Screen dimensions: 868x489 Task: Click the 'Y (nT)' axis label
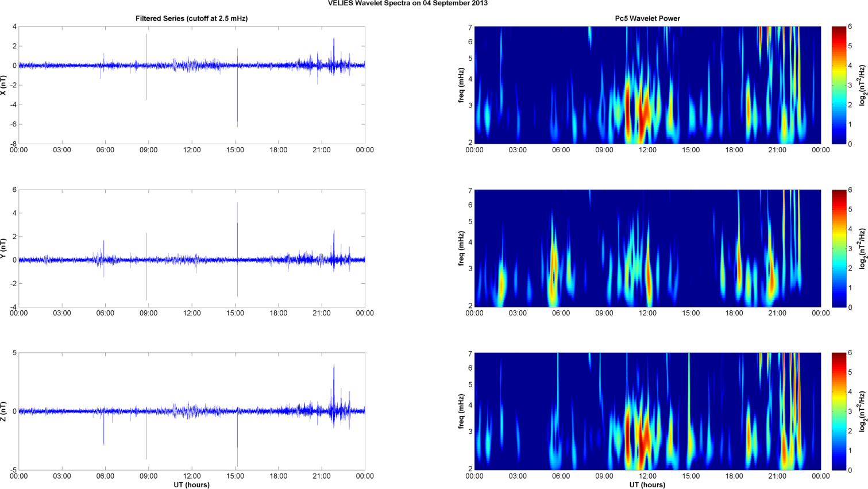pyautogui.click(x=4, y=248)
